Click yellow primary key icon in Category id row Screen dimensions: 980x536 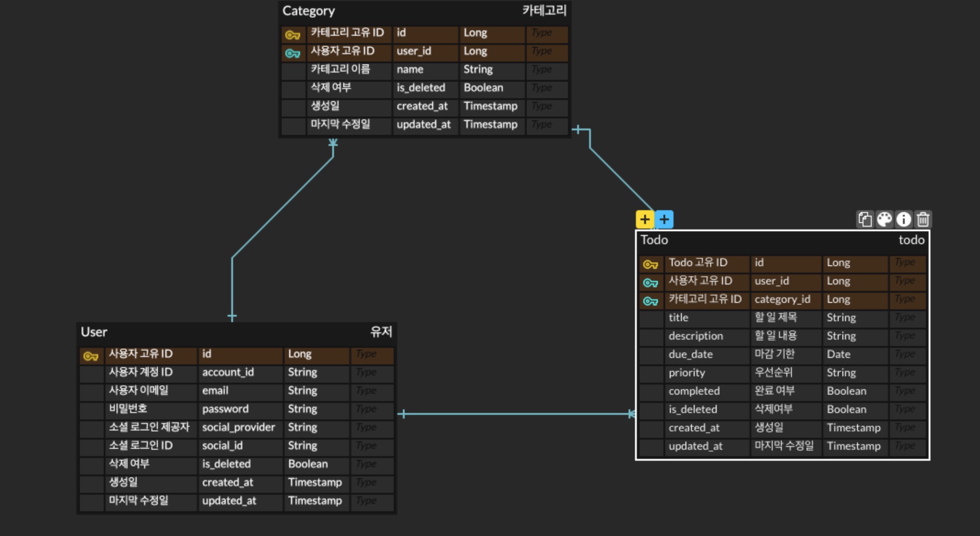click(293, 35)
